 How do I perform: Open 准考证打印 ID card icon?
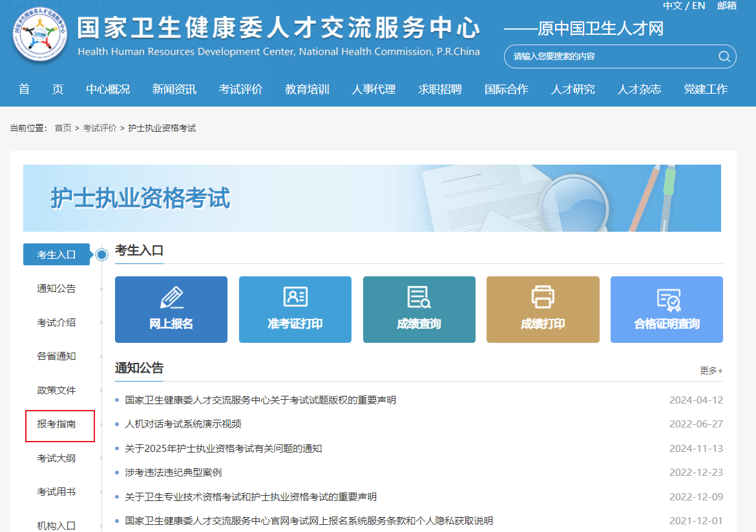tap(295, 297)
